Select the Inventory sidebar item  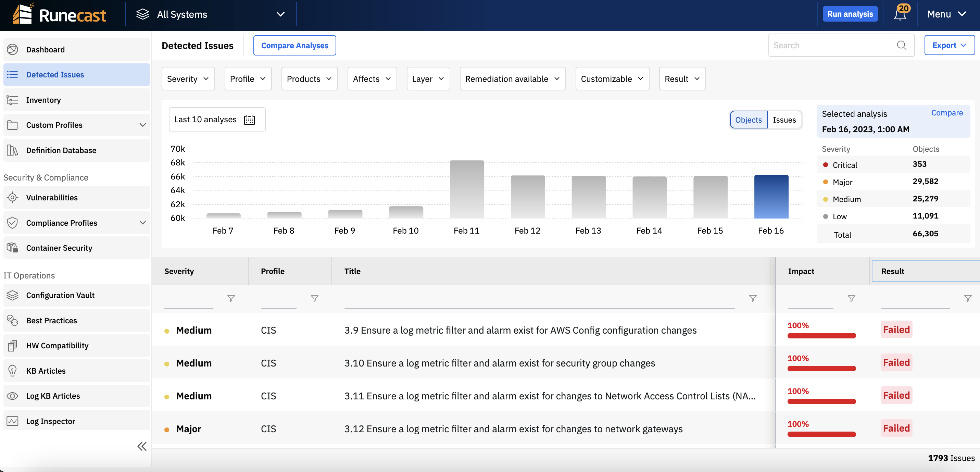(x=43, y=100)
